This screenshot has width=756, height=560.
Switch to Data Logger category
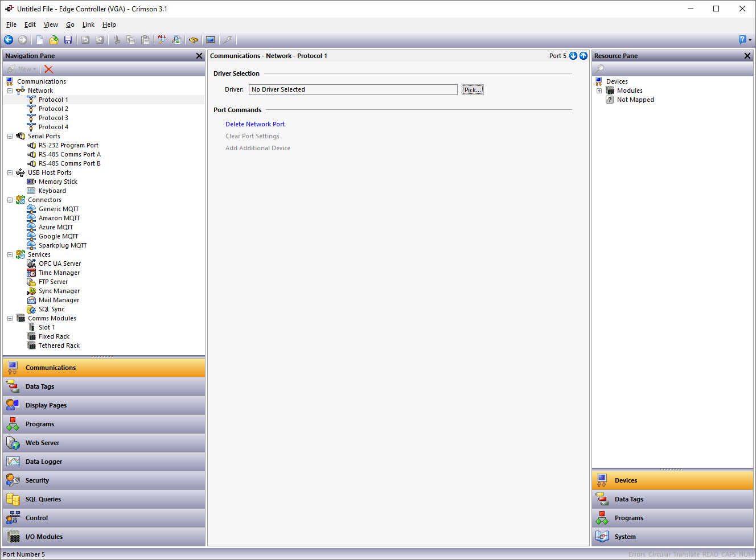tap(104, 462)
